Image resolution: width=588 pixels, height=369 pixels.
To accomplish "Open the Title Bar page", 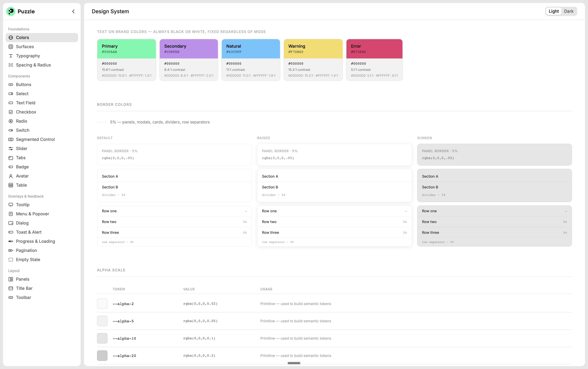I will click(42, 289).
